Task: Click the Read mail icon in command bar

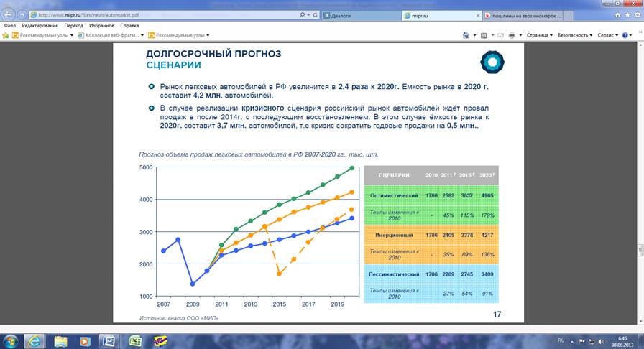Action: [500, 35]
